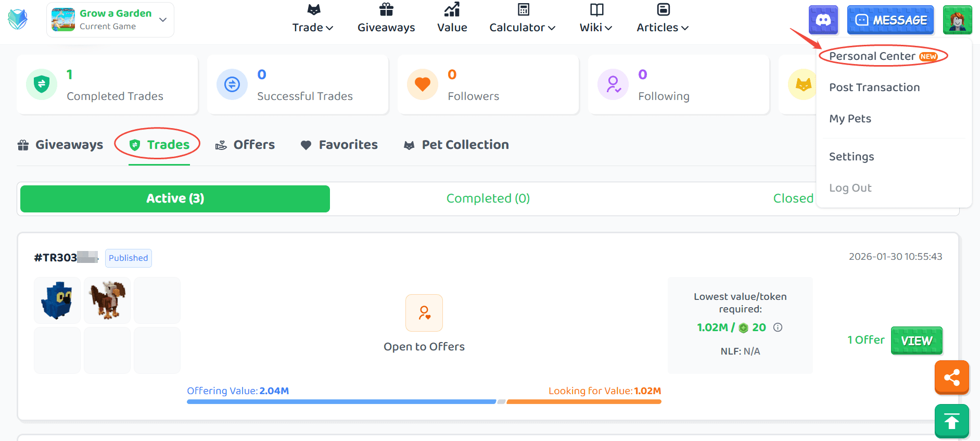Click the Open to Offers person icon
980x441 pixels.
tap(424, 313)
